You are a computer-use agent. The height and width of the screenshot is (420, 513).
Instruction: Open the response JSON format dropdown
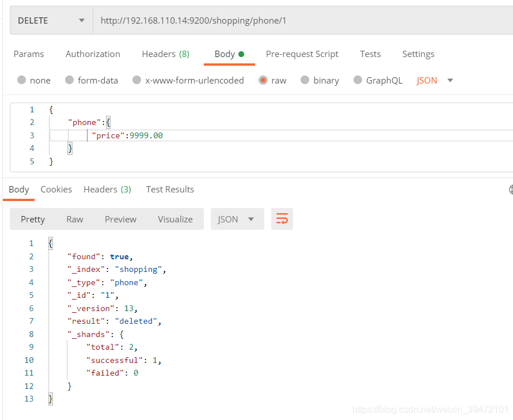tap(237, 219)
